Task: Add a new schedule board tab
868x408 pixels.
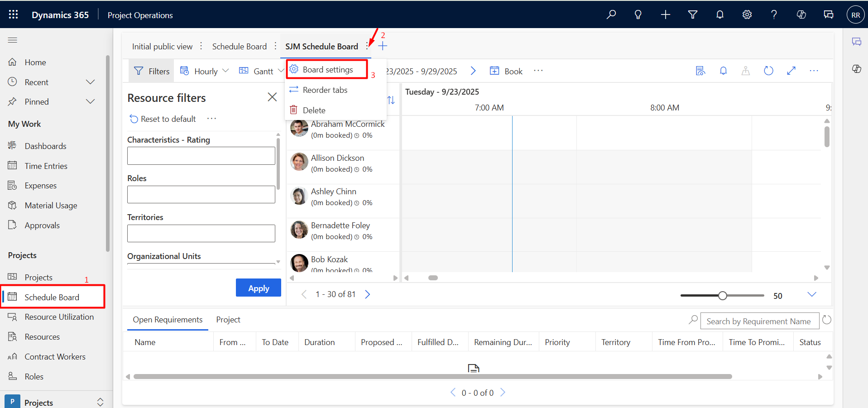Action: point(383,46)
